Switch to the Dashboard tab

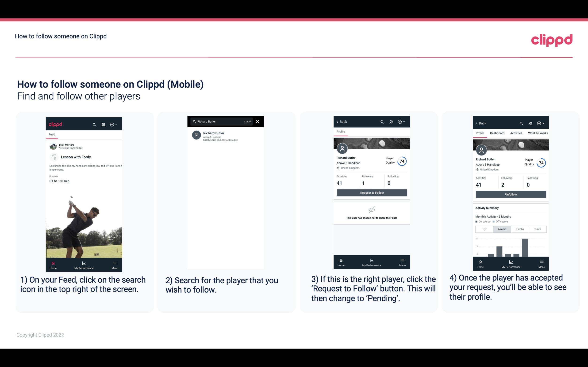click(497, 133)
